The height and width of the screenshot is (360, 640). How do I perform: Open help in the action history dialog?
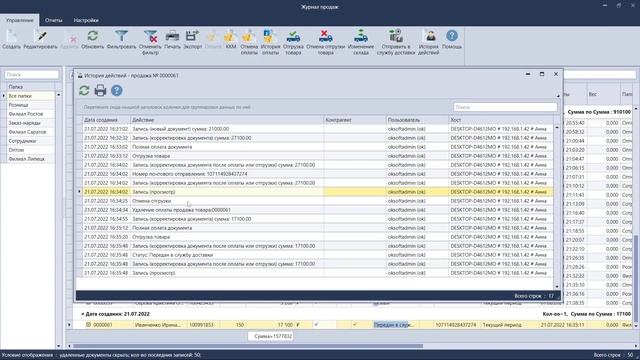tap(117, 90)
